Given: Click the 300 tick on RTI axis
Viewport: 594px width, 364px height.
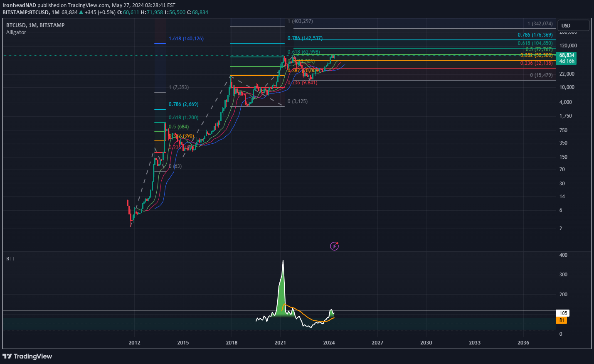Looking at the screenshot, I should pos(563,274).
